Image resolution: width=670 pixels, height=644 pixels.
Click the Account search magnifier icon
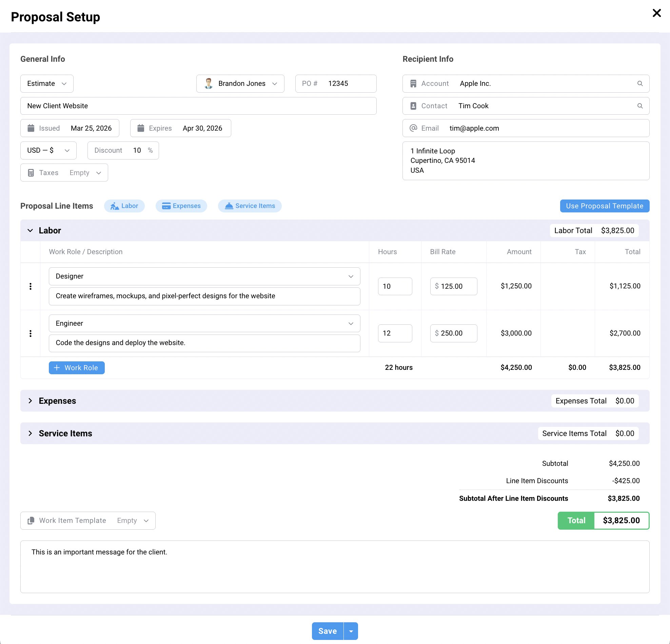(639, 83)
